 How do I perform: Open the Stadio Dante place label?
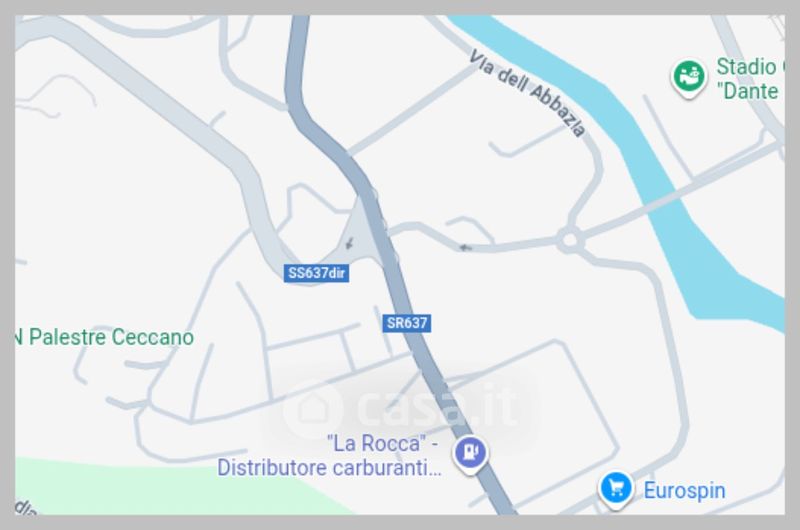750,79
